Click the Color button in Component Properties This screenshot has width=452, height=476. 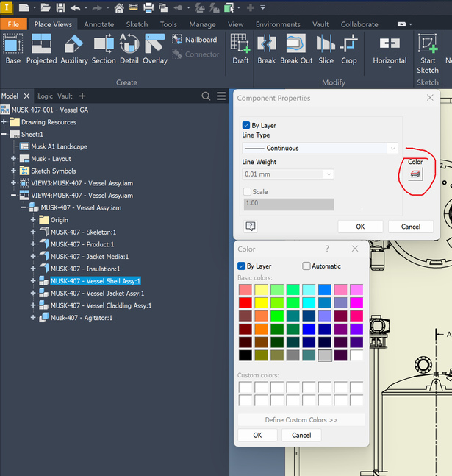(x=415, y=174)
